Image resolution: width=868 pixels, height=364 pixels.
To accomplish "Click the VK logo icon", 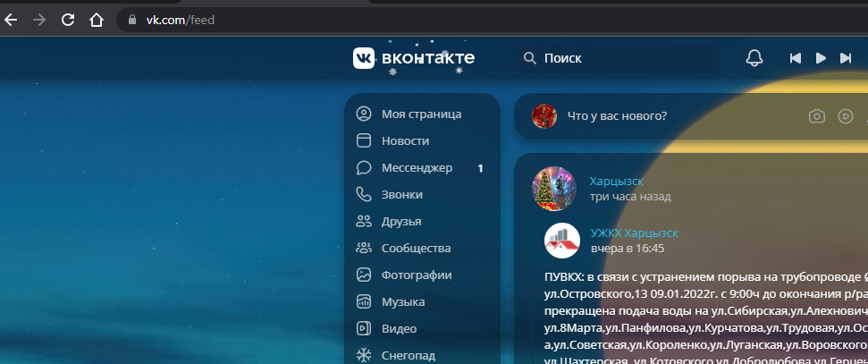I will (x=364, y=58).
